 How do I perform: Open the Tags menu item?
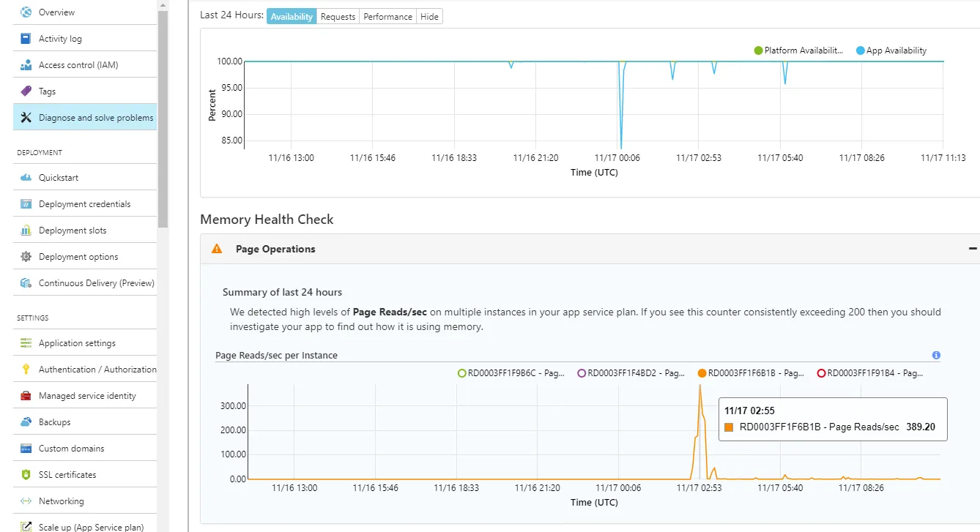coord(85,91)
